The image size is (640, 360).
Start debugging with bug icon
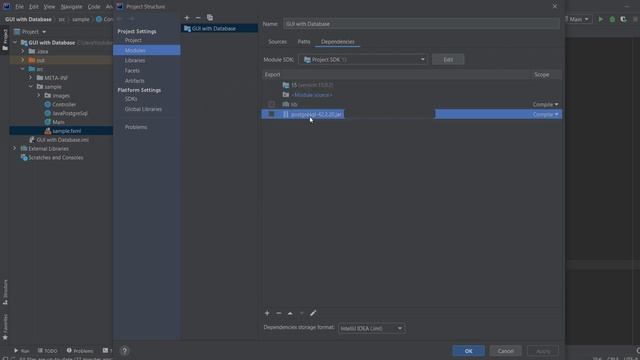[x=612, y=19]
